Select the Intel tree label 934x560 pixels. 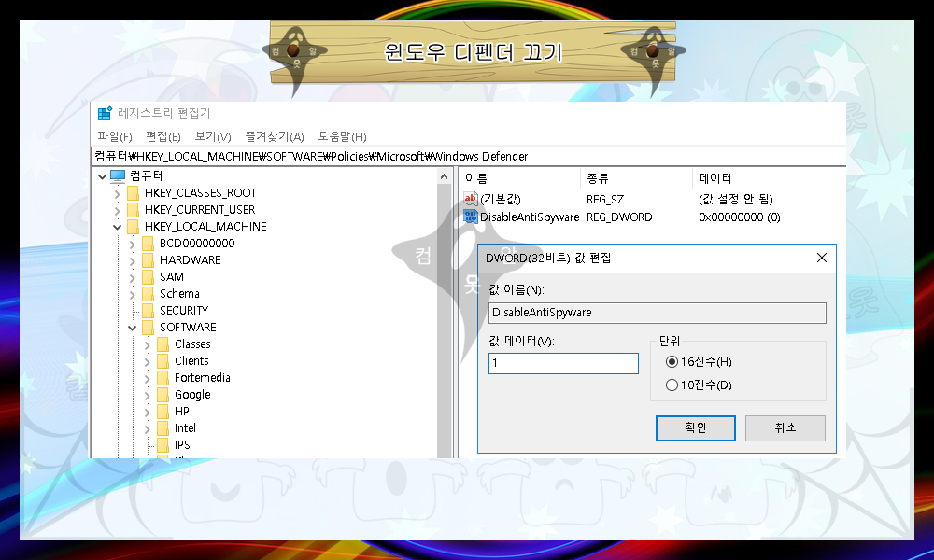pos(185,427)
